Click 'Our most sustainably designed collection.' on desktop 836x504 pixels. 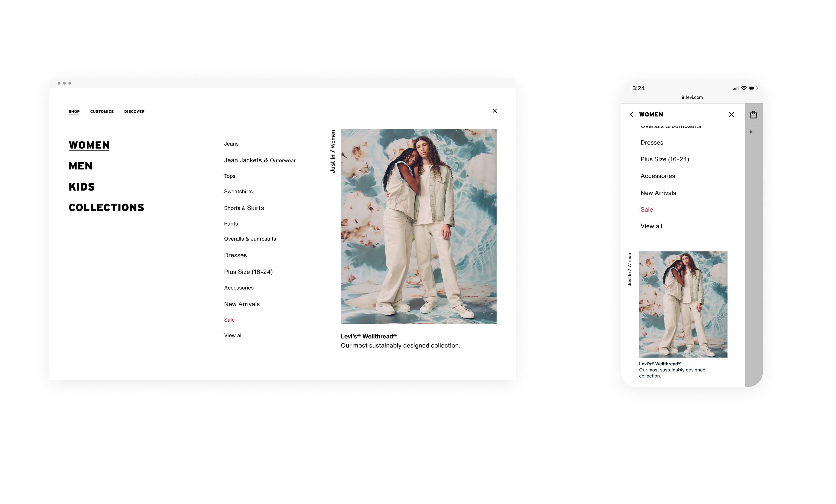coord(400,345)
